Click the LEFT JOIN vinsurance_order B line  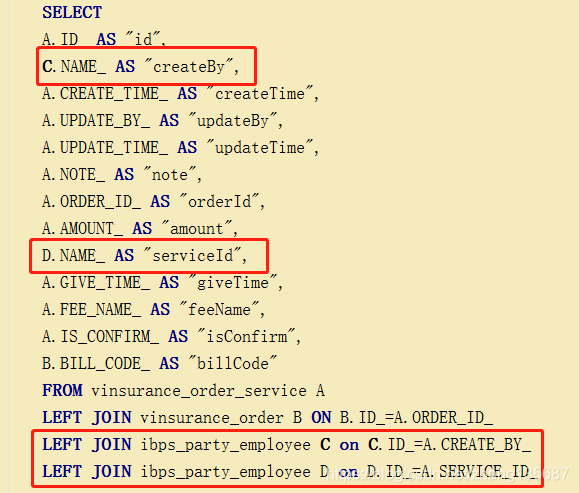(268, 418)
